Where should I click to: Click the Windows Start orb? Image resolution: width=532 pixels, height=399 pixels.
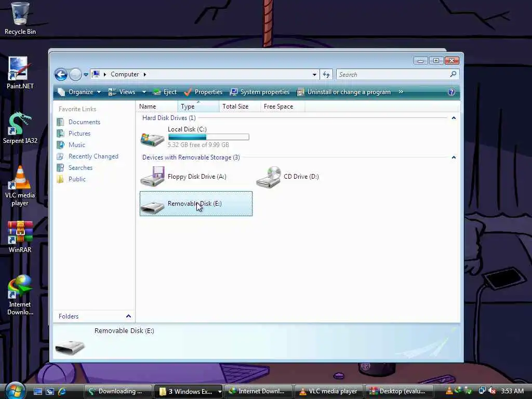pyautogui.click(x=15, y=390)
